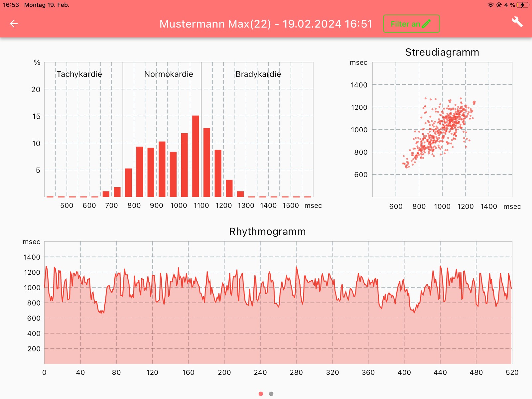
Task: Click the rhythmogram y-axis value '1400'
Action: 32,257
